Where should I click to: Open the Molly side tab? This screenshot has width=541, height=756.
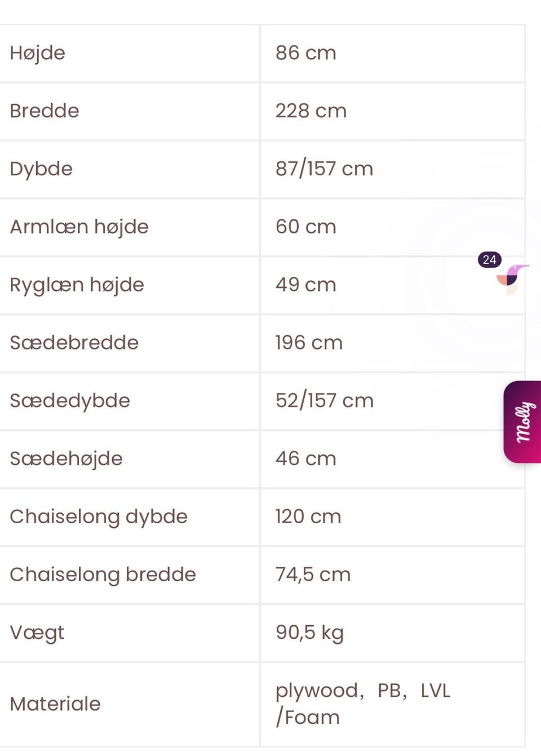click(522, 422)
